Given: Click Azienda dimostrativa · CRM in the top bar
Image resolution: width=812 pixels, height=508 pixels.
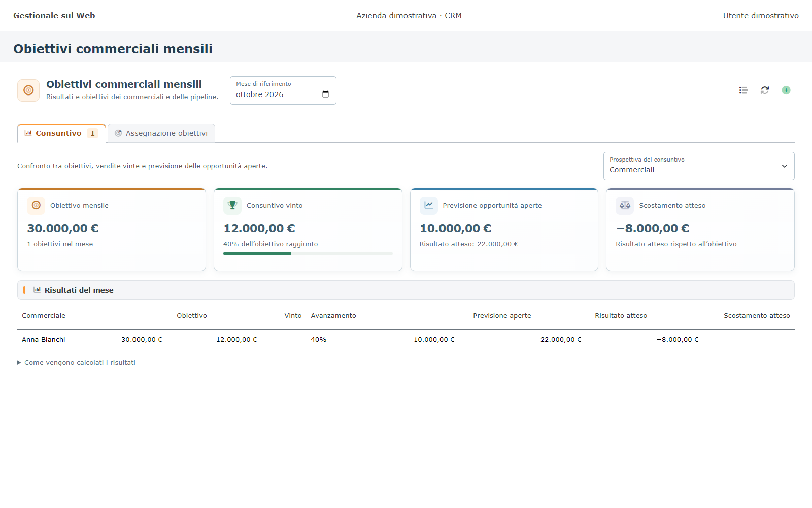Looking at the screenshot, I should pos(409,16).
